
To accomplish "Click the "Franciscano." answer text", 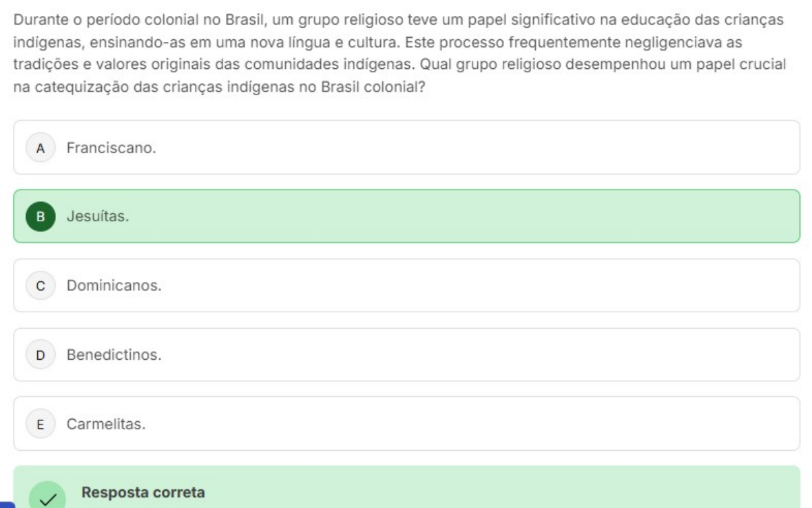I will point(111,148).
